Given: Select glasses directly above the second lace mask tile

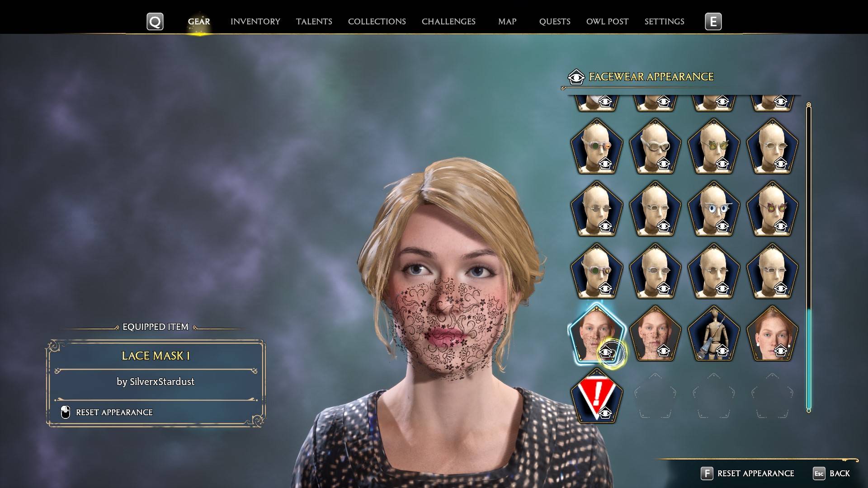Looking at the screenshot, I should [x=655, y=271].
